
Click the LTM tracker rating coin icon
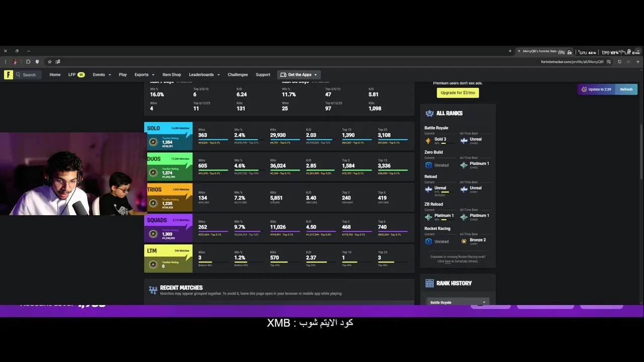click(153, 264)
